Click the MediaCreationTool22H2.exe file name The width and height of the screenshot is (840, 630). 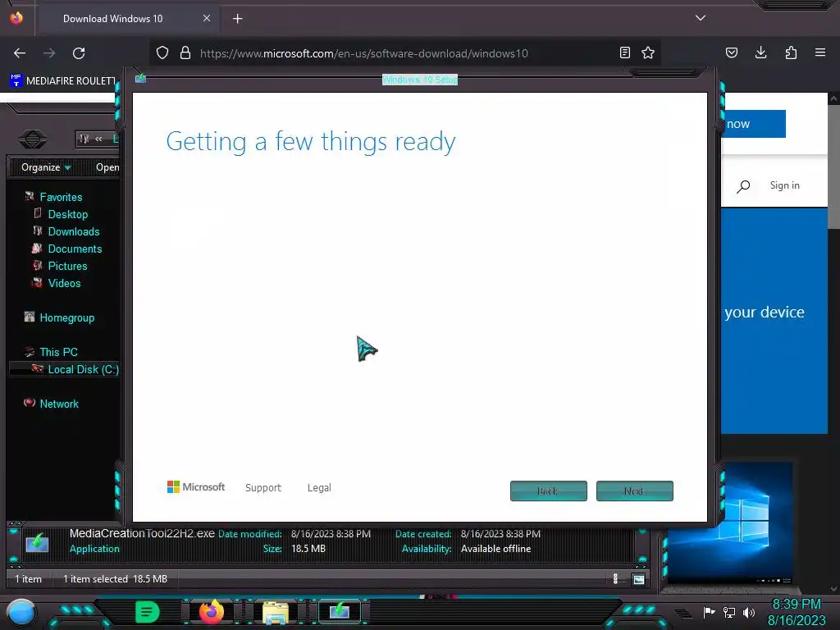[142, 533]
